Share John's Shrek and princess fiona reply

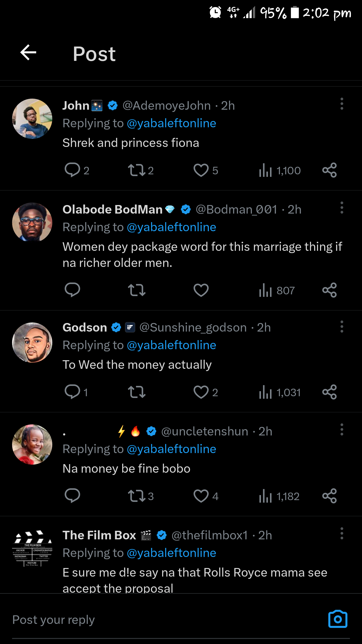[329, 170]
